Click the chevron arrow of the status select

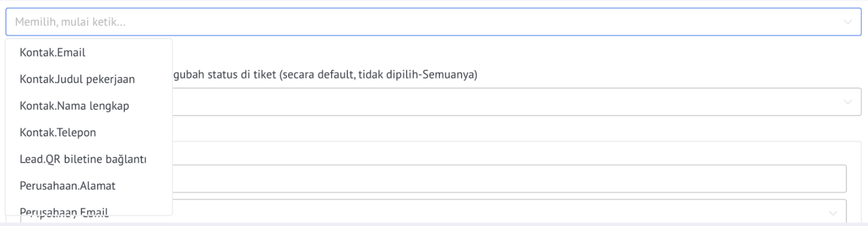[x=847, y=102]
